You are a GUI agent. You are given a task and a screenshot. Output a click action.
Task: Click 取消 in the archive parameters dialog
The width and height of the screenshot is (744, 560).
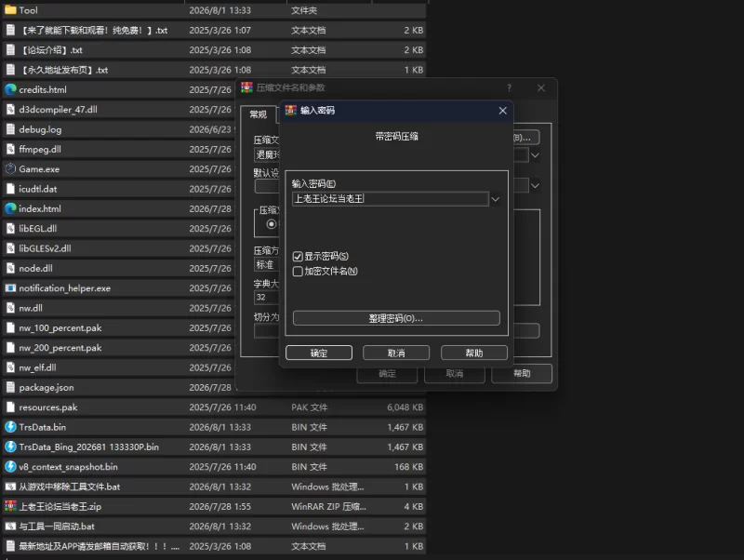(455, 374)
